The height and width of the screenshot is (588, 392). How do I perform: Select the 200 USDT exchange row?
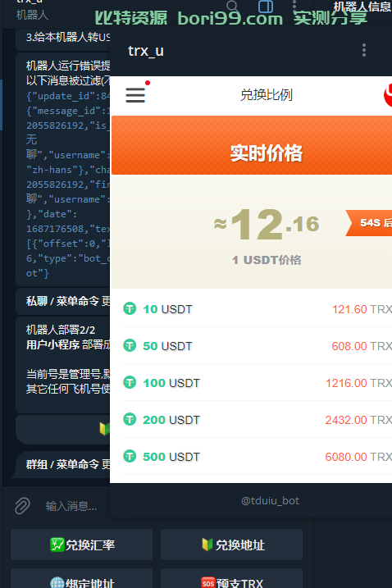(258, 419)
